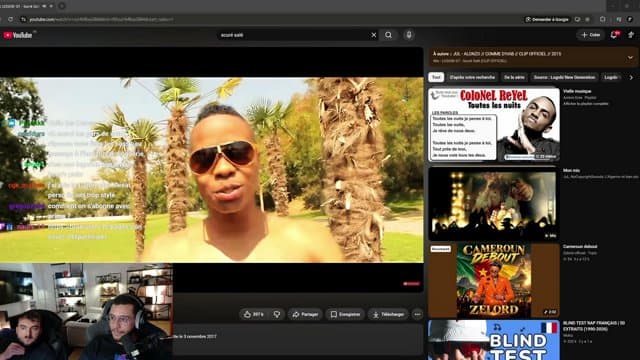Select the 'De la série' chip
Viewport: 640px width, 360px height.
(x=514, y=77)
